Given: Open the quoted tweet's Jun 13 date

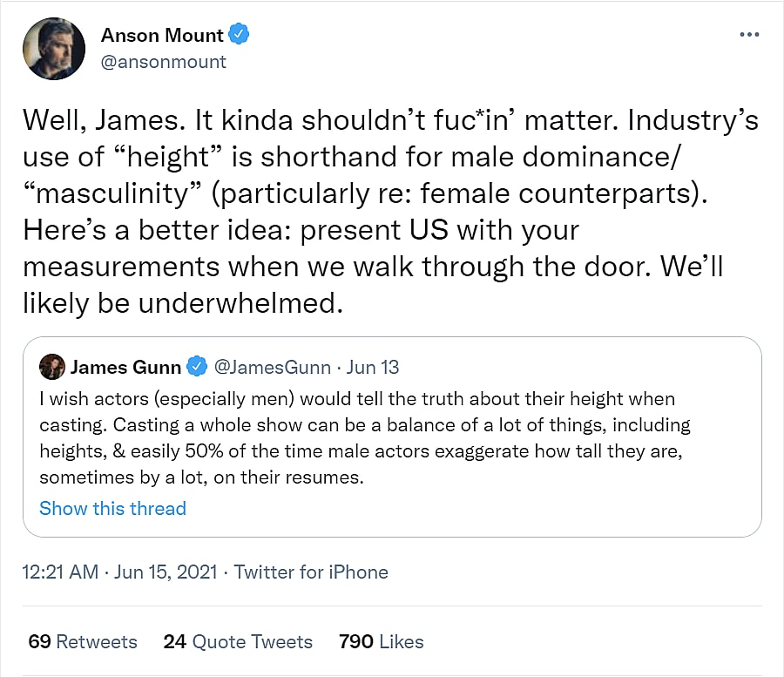Looking at the screenshot, I should click(373, 367).
